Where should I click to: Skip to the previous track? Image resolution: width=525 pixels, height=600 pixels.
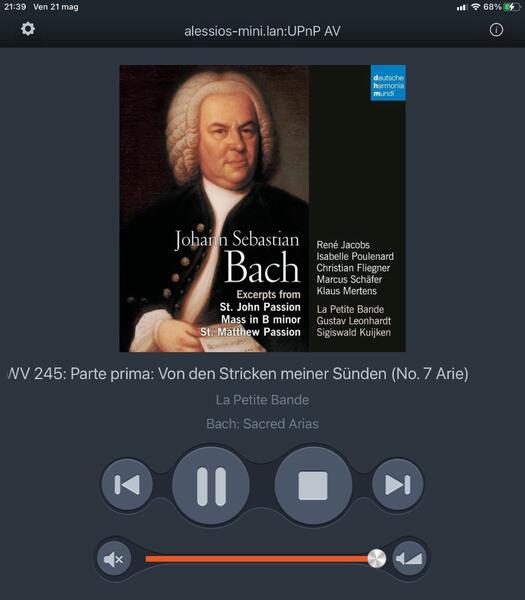click(x=127, y=484)
